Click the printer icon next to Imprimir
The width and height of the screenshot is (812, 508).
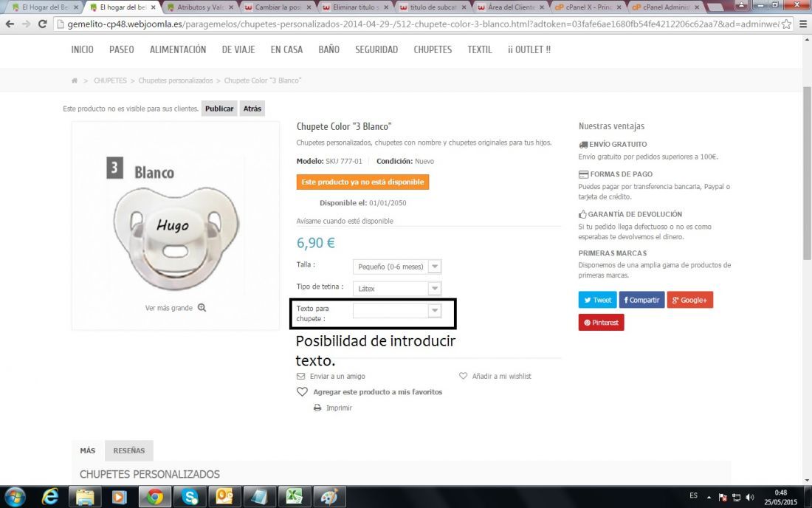[317, 408]
